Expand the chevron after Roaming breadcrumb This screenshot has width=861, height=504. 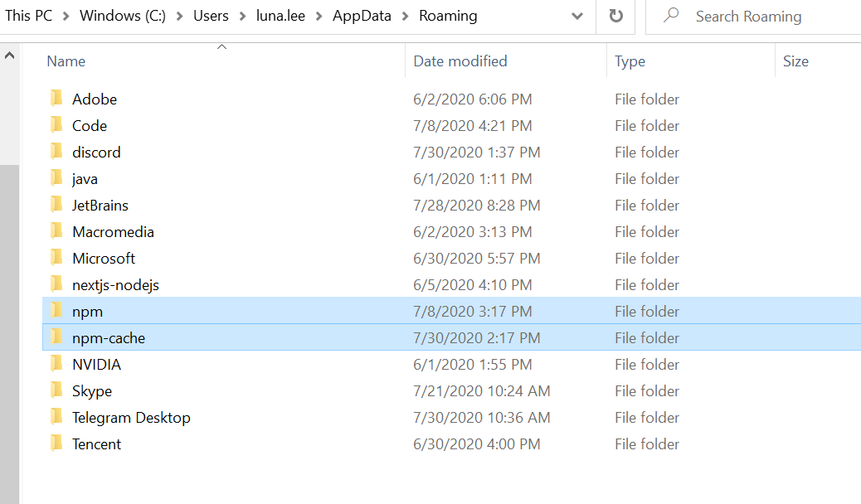[491, 16]
